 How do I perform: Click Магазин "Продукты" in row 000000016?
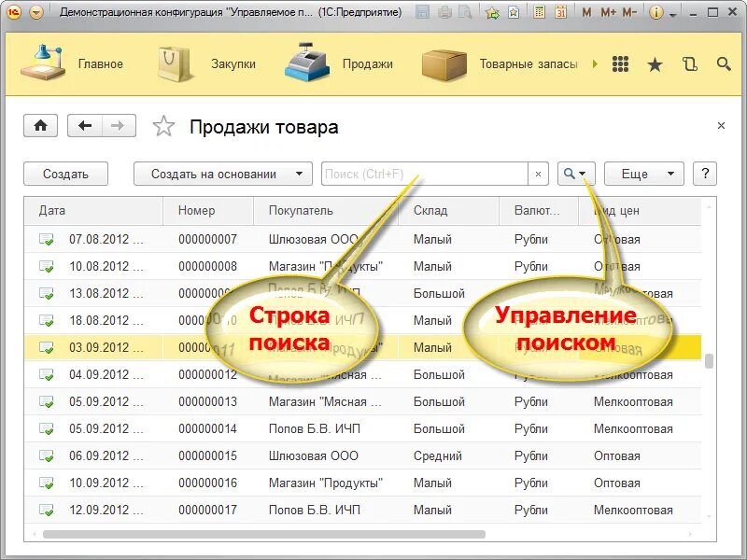[x=326, y=483]
